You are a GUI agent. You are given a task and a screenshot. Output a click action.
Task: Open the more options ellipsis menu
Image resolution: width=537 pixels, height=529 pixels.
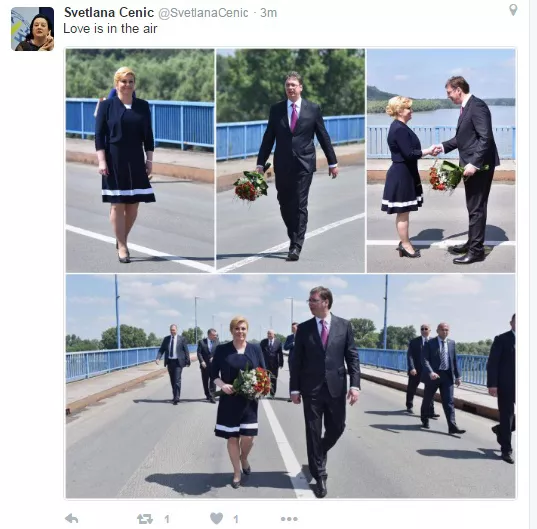coord(289,519)
